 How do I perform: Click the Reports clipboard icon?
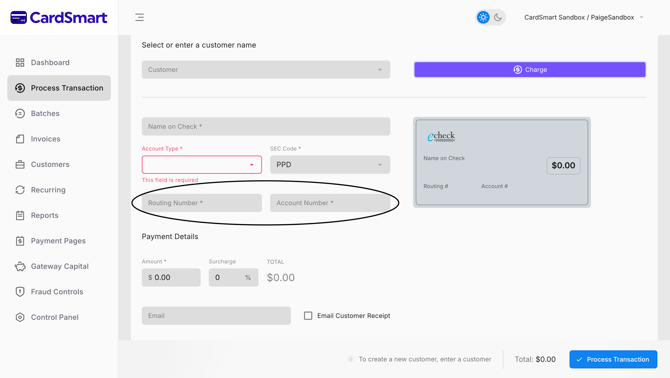(20, 215)
